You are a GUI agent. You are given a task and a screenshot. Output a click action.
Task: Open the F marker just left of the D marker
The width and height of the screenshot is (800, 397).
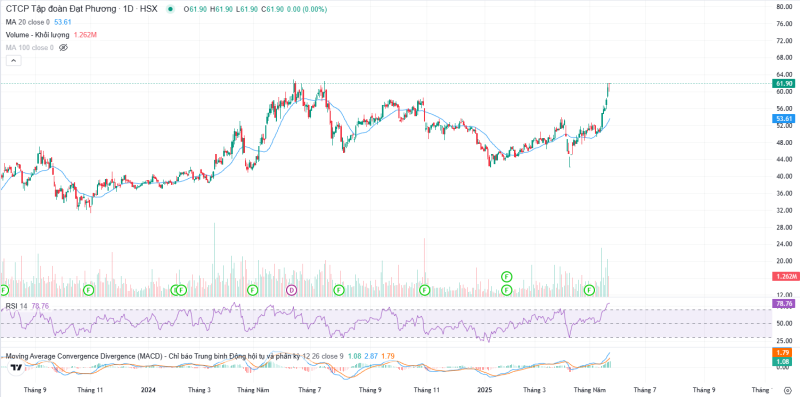click(x=253, y=290)
